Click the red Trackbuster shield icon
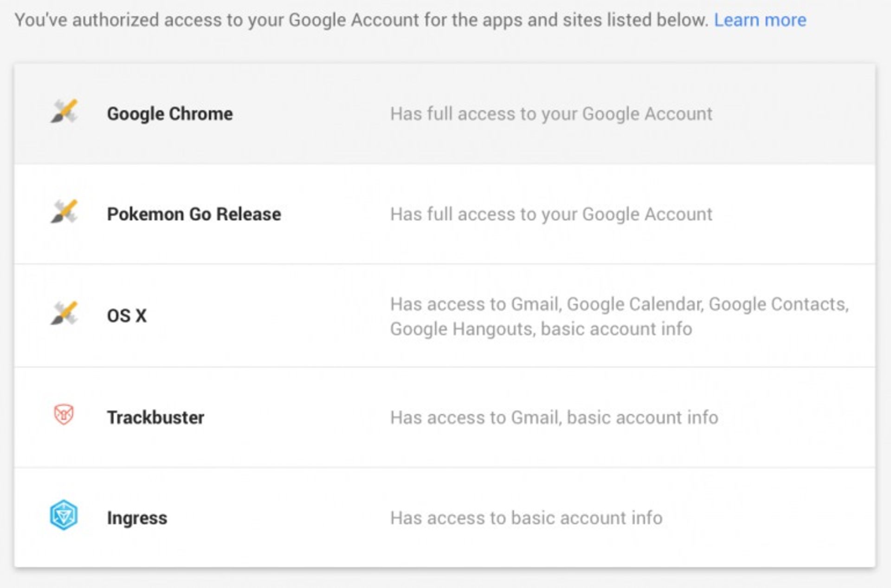The height and width of the screenshot is (588, 891). 64,415
